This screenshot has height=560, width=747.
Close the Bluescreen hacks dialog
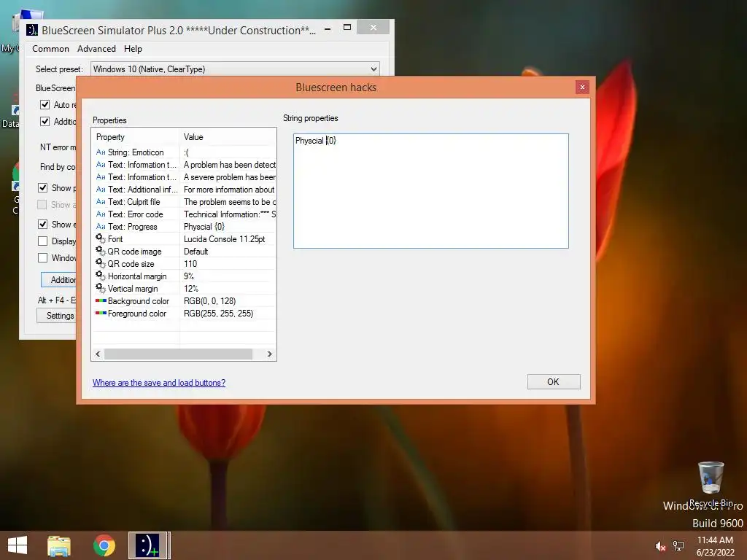pos(582,87)
